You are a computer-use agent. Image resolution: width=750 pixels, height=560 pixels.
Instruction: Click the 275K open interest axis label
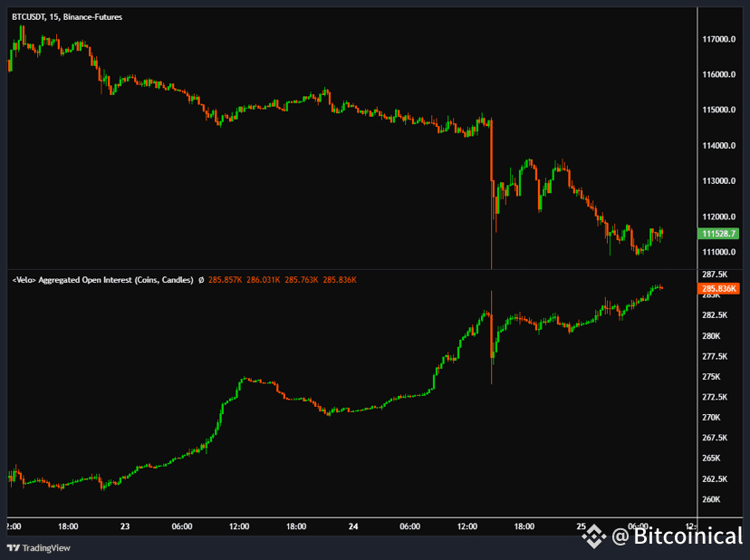point(711,377)
